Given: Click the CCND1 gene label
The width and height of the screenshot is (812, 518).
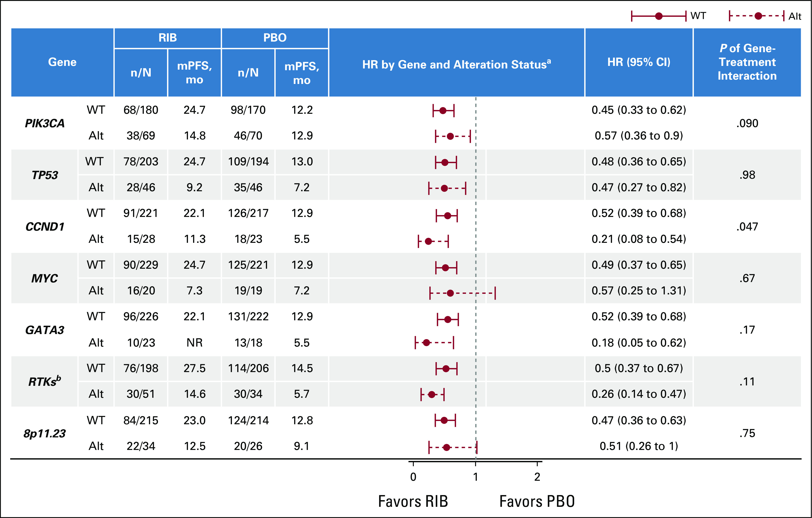Looking at the screenshot, I should [x=45, y=227].
